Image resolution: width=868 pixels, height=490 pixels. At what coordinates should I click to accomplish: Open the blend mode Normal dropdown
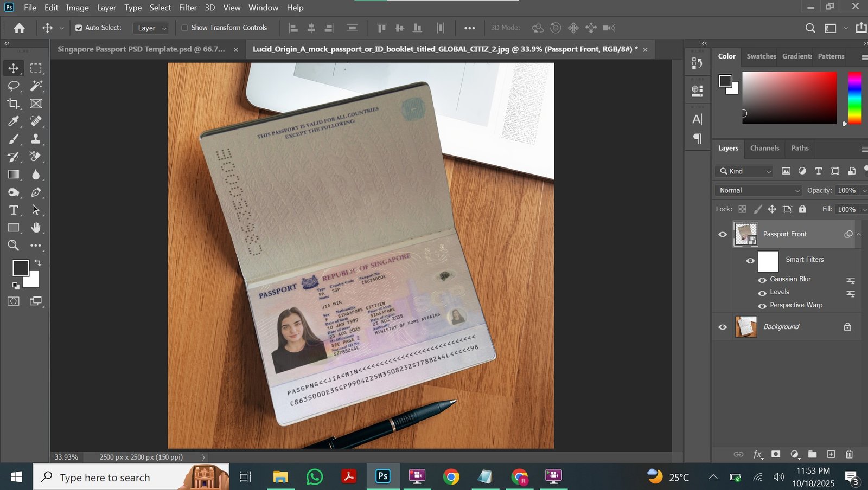pos(758,190)
